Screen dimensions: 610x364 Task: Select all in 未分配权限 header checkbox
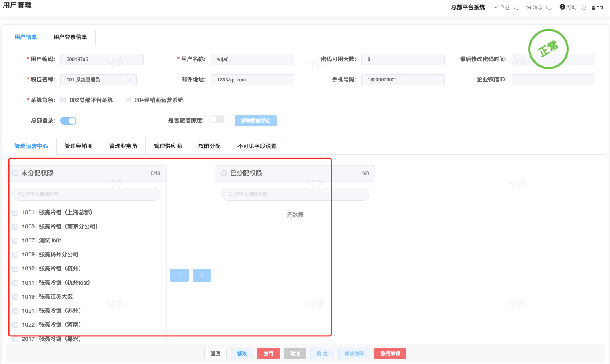15,173
